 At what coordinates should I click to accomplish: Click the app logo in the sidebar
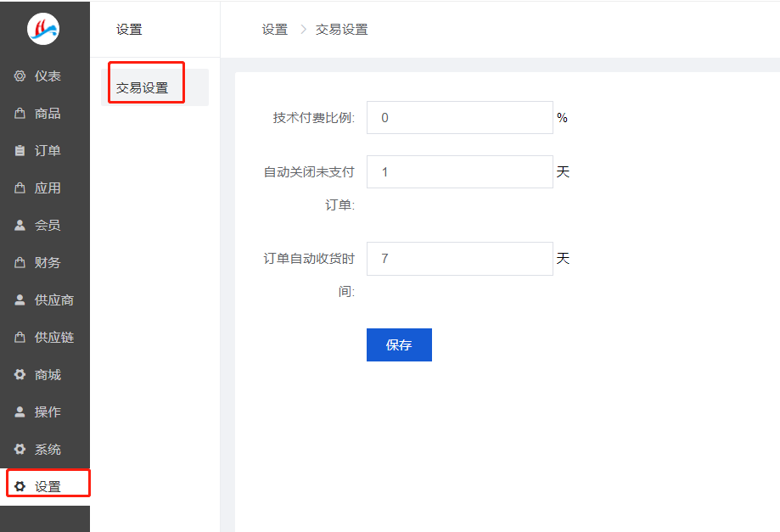click(x=43, y=29)
